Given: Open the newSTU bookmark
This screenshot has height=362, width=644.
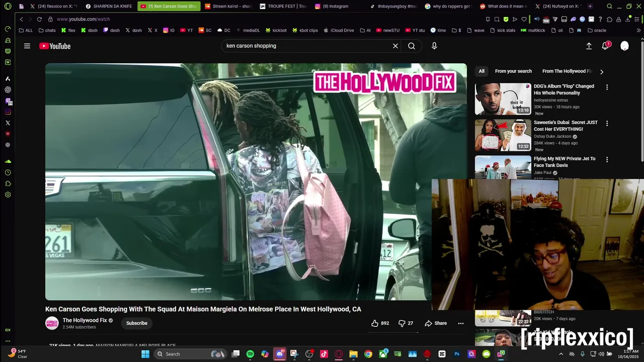Looking at the screenshot, I should pyautogui.click(x=387, y=30).
